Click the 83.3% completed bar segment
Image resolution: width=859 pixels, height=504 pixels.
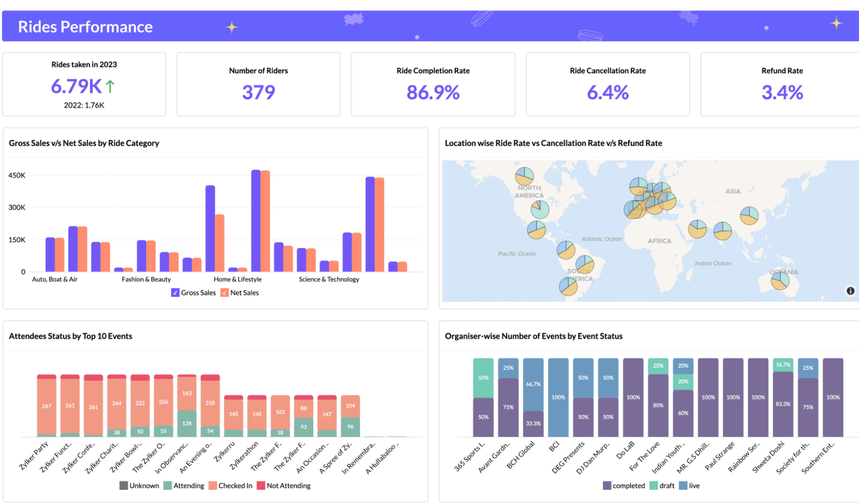pyautogui.click(x=783, y=404)
